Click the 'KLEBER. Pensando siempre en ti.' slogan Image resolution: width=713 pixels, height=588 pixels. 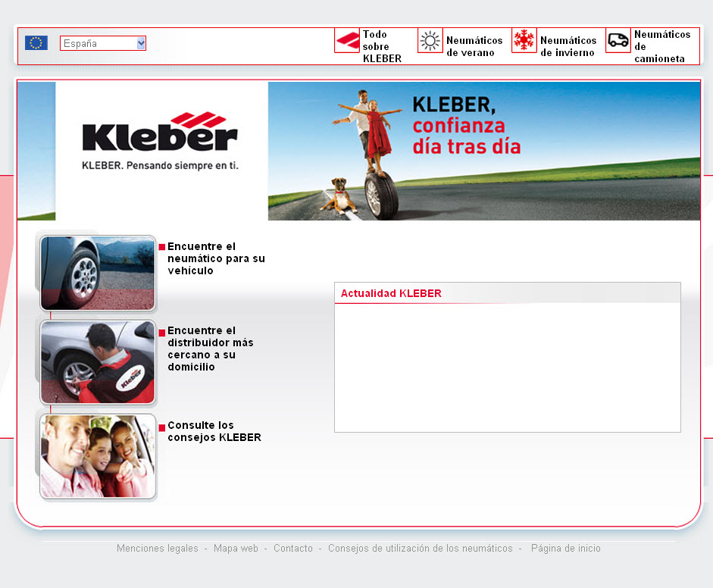coord(160,165)
